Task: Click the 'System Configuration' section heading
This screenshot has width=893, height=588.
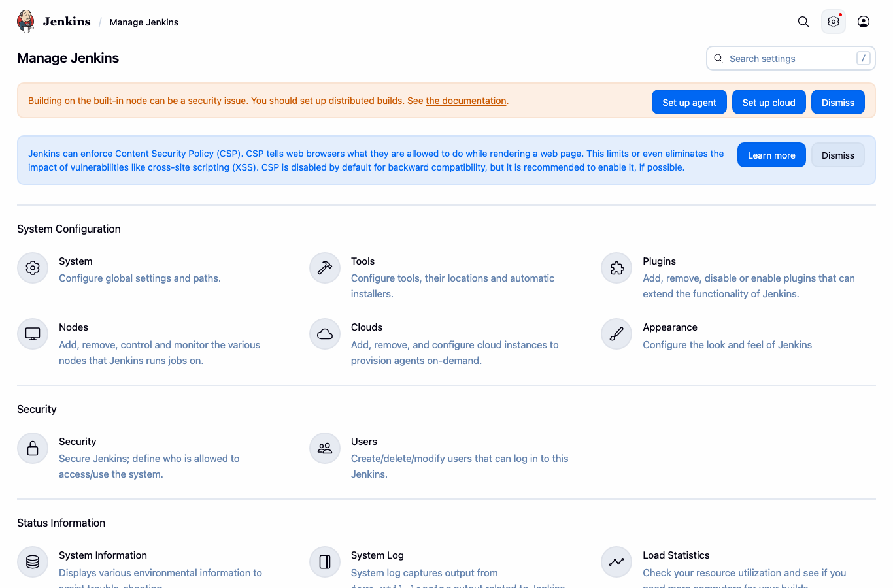Action: 69,229
